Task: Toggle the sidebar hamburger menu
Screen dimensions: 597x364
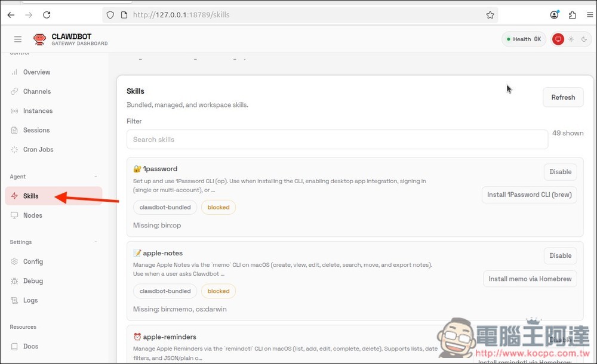Action: (18, 39)
